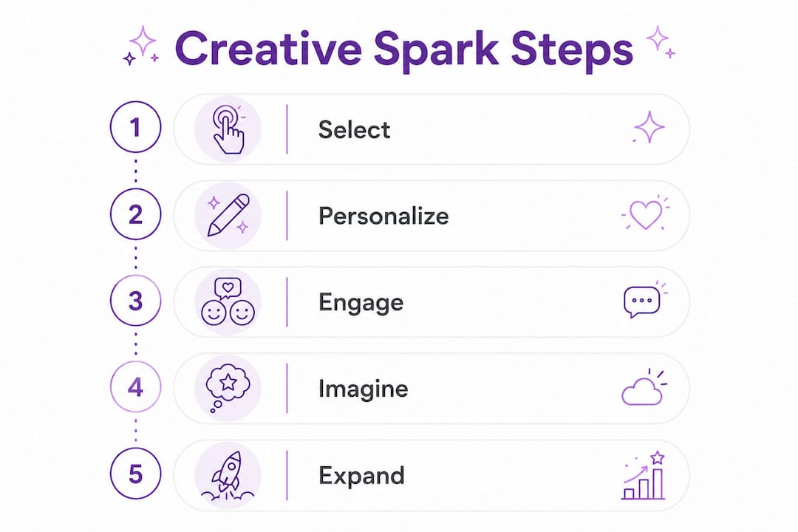This screenshot has height=532, width=798.
Task: Click the Imagine step label
Action: 364,389
